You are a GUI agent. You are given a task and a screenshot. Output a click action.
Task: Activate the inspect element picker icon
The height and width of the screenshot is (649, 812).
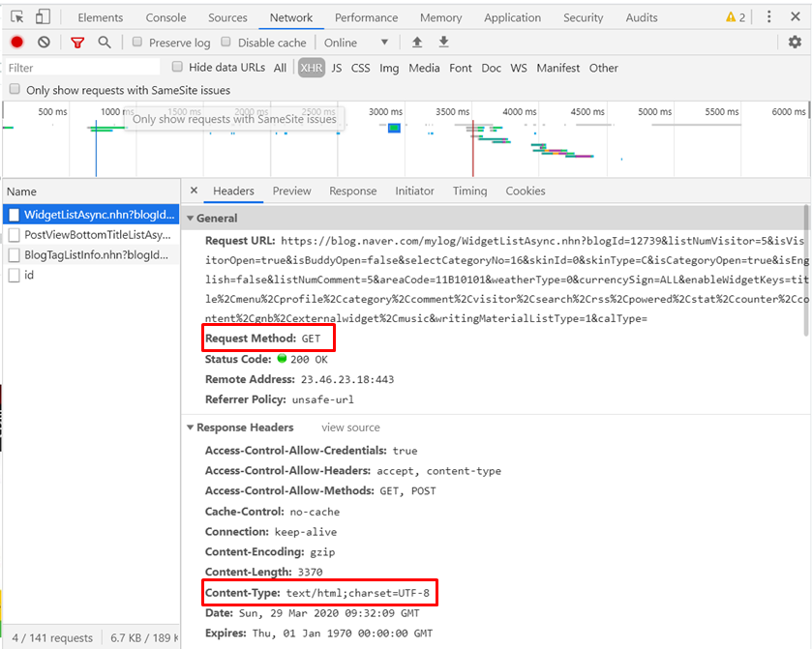click(x=17, y=17)
